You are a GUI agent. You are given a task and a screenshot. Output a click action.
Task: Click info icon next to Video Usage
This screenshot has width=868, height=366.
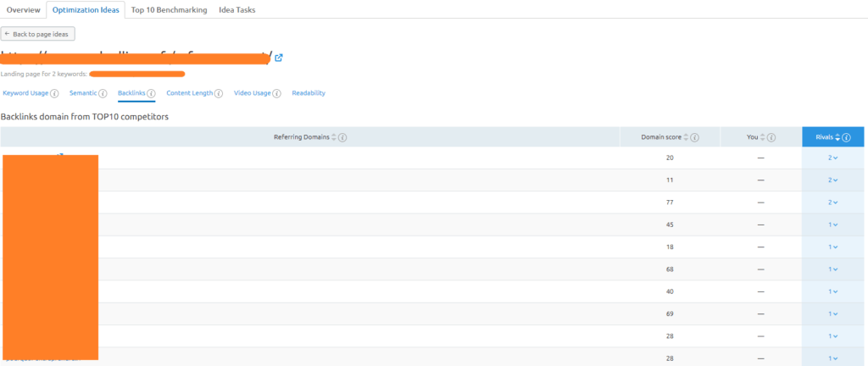277,93
